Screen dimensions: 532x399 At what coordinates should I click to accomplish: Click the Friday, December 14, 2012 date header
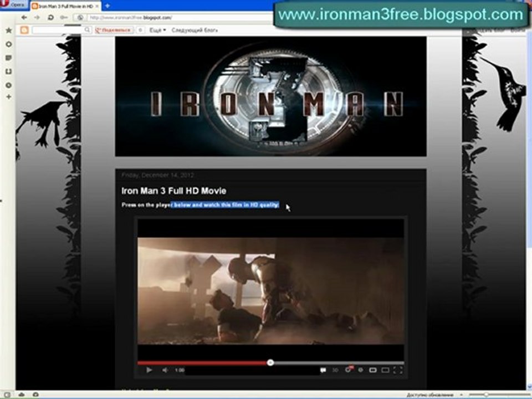[x=158, y=175]
